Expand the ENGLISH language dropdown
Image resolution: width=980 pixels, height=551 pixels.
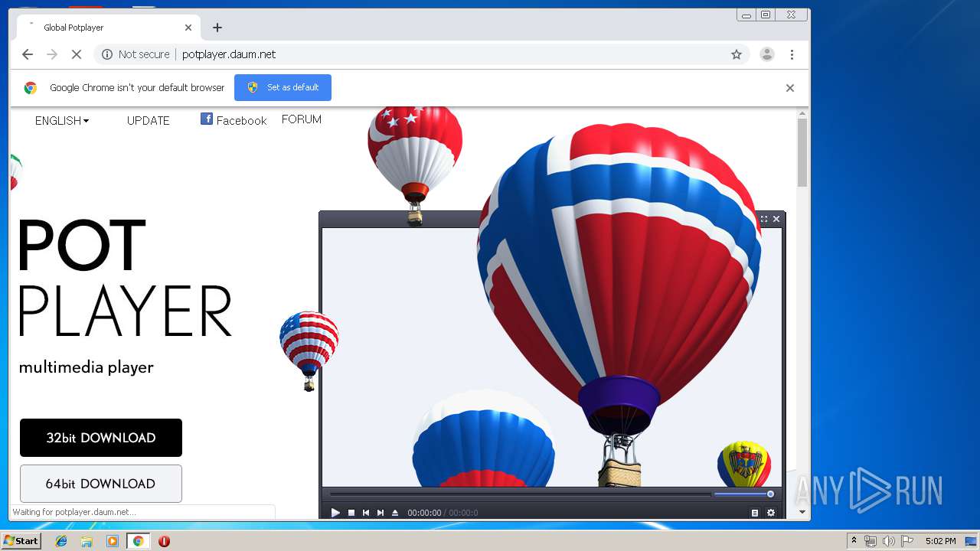click(62, 121)
